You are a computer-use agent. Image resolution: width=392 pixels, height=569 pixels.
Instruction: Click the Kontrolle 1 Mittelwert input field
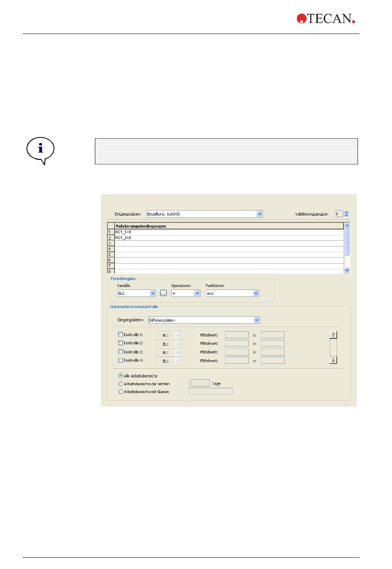pyautogui.click(x=236, y=335)
